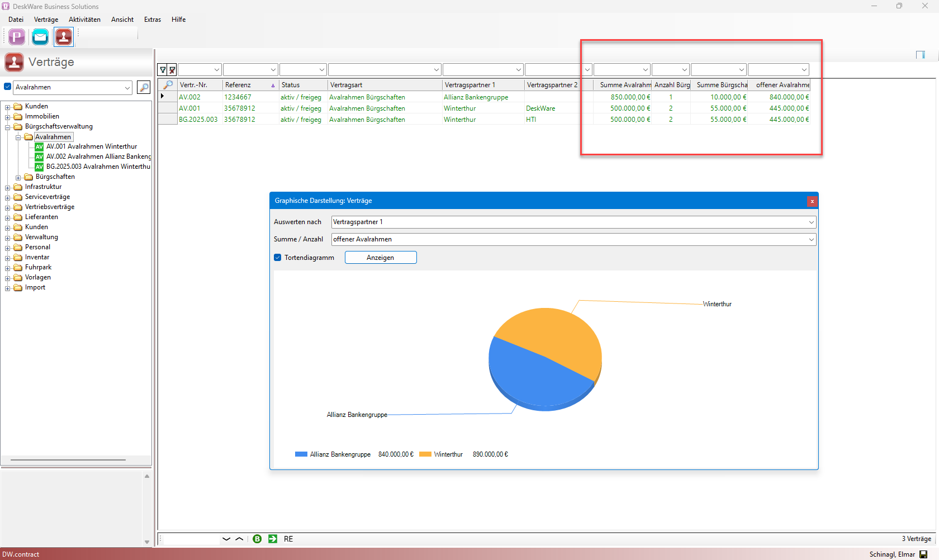Select BG.2025.003 Avalrahmen Winterthur tree entry
Viewport: 939px width, 560px height.
coord(93,167)
